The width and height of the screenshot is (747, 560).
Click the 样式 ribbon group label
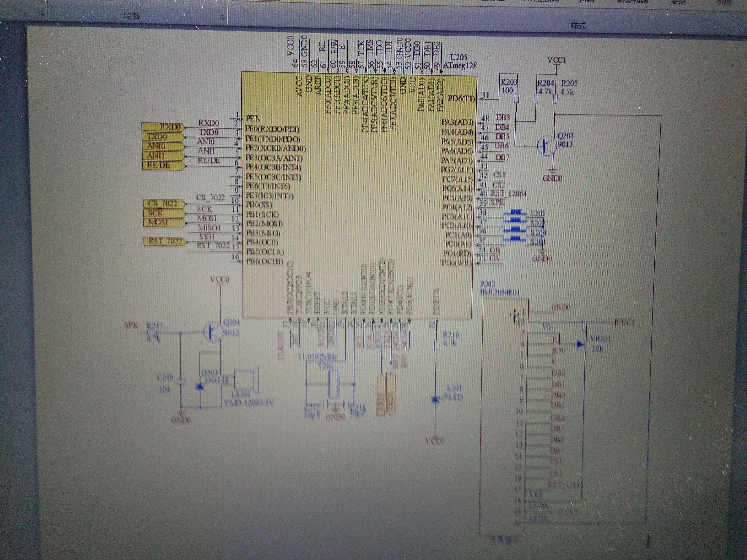578,26
